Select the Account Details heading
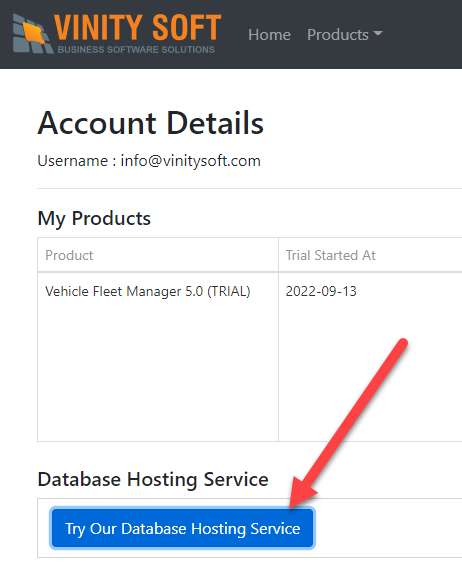 point(151,123)
